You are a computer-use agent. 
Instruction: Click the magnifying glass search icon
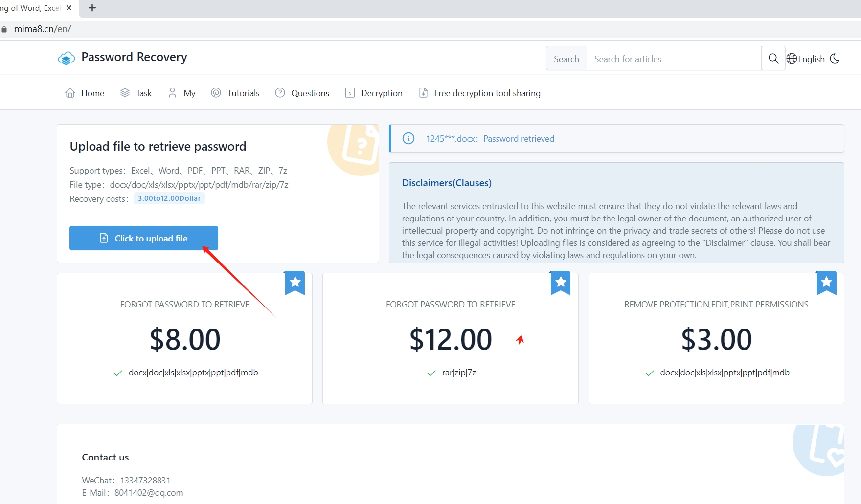(x=773, y=59)
